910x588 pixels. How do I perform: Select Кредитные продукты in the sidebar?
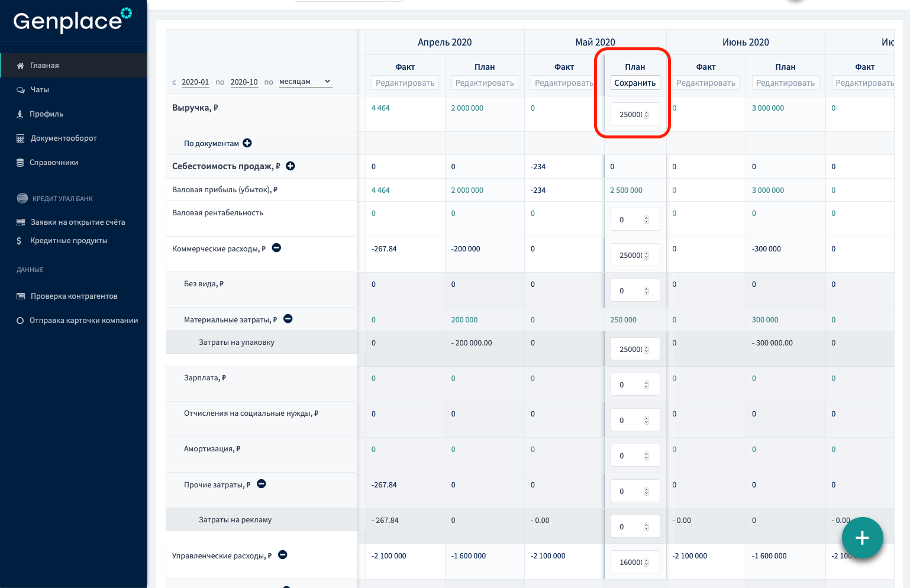[x=69, y=241]
